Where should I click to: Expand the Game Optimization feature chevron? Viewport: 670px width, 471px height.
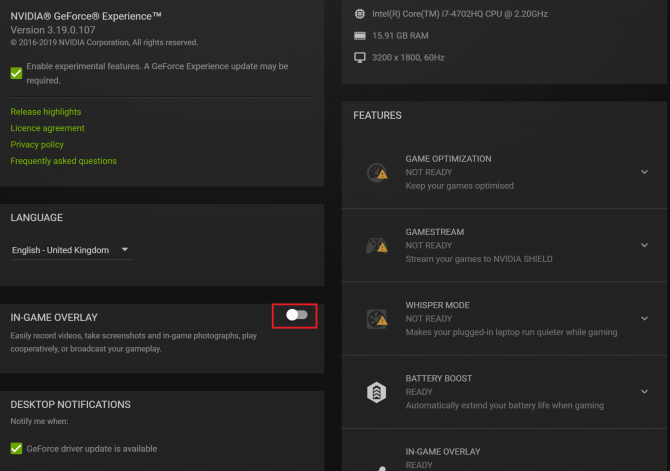[x=644, y=172]
